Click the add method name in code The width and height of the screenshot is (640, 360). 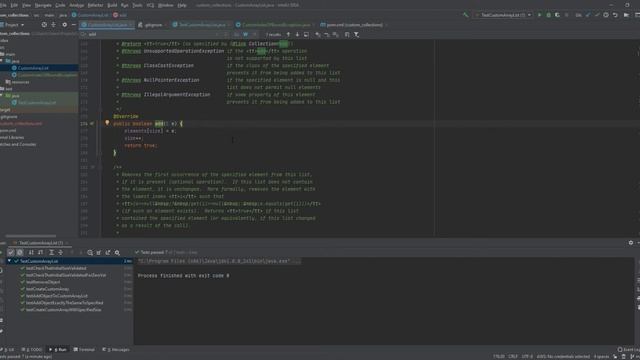pyautogui.click(x=159, y=124)
